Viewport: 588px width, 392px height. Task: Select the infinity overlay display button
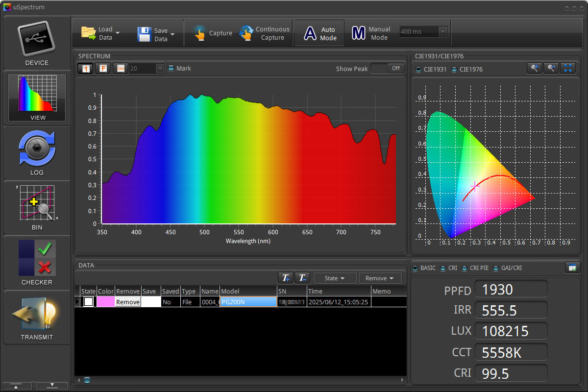tap(121, 69)
